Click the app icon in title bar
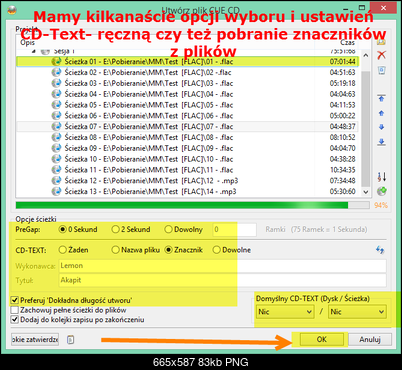The image size is (402, 370). pos(12,10)
